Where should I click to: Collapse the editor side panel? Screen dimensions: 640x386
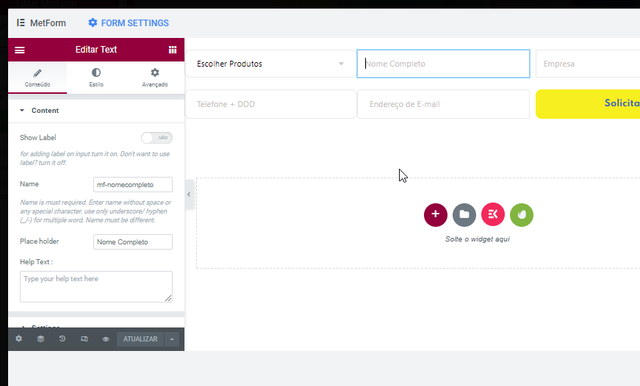pyautogui.click(x=189, y=195)
